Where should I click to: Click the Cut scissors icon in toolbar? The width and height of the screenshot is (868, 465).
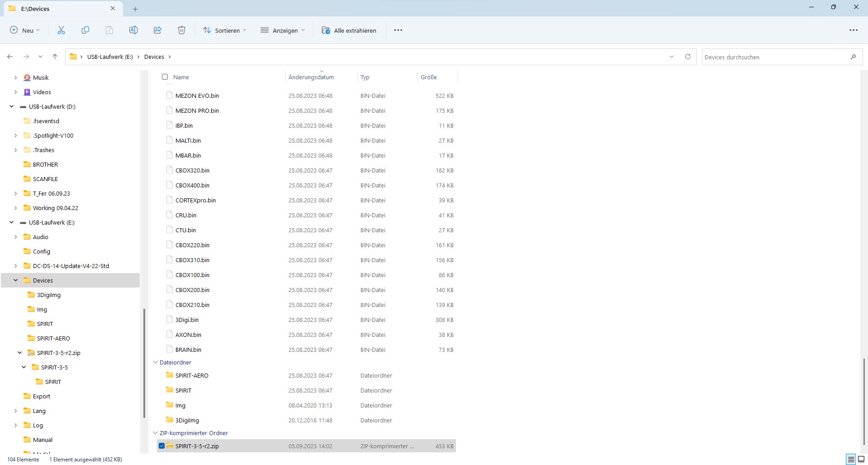[61, 30]
